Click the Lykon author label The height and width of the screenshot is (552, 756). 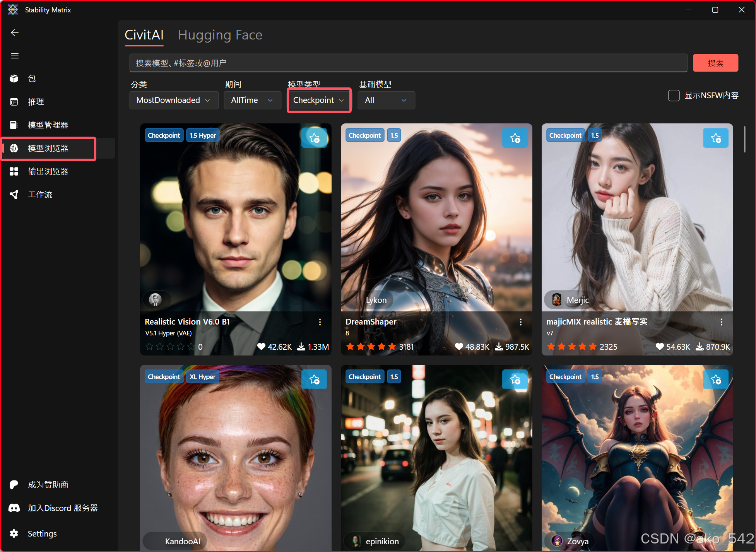coord(376,300)
